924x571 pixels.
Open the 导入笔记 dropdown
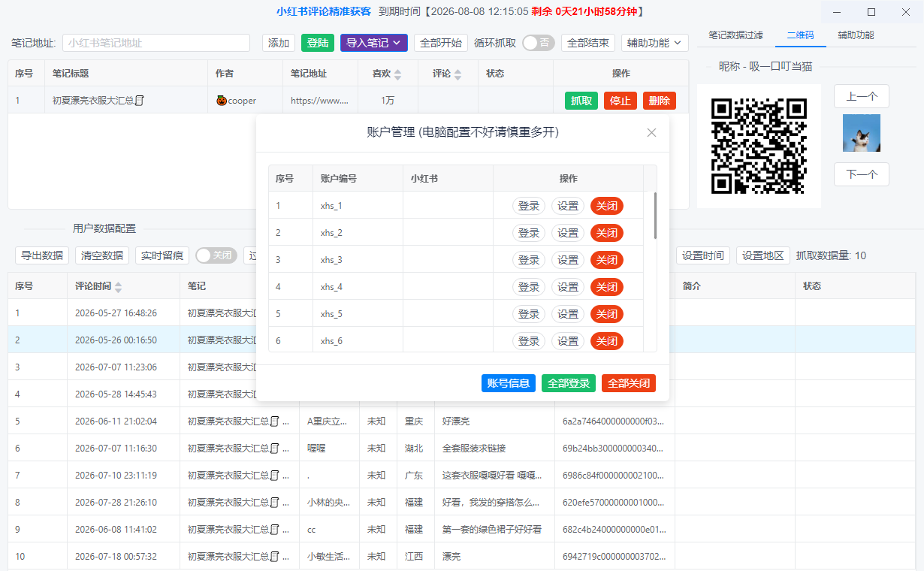pyautogui.click(x=374, y=43)
